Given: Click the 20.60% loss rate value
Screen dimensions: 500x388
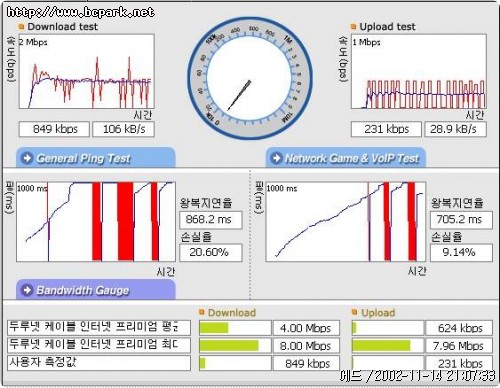Looking at the screenshot, I should [211, 252].
